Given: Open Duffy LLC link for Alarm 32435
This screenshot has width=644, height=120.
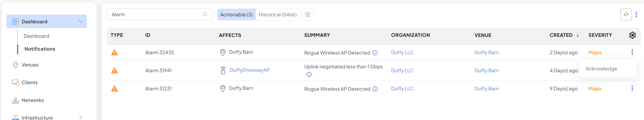Looking at the screenshot, I should (x=402, y=52).
